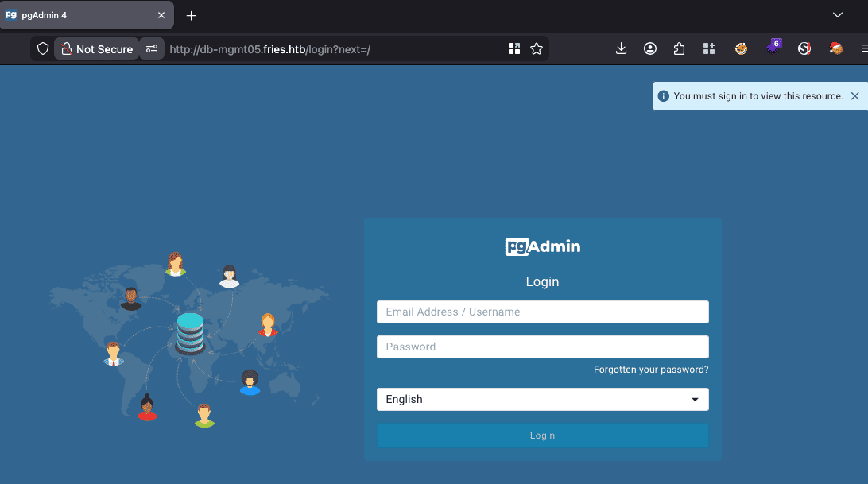
Task: Open the Firefox account profile icon
Action: [650, 48]
